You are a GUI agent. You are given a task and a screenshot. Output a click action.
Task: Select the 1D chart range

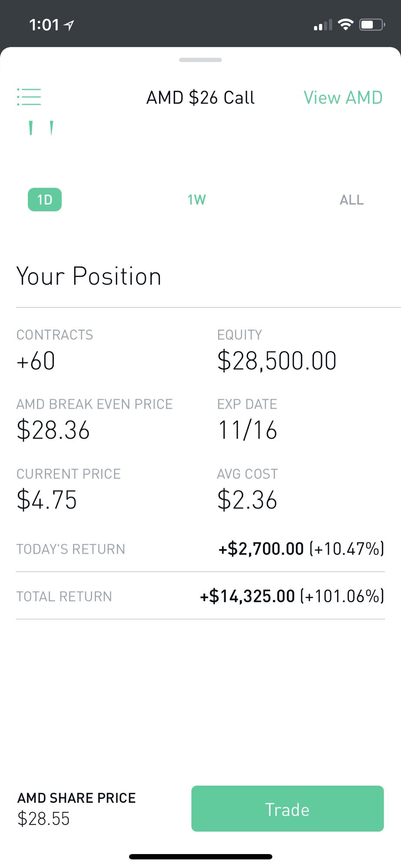(45, 200)
